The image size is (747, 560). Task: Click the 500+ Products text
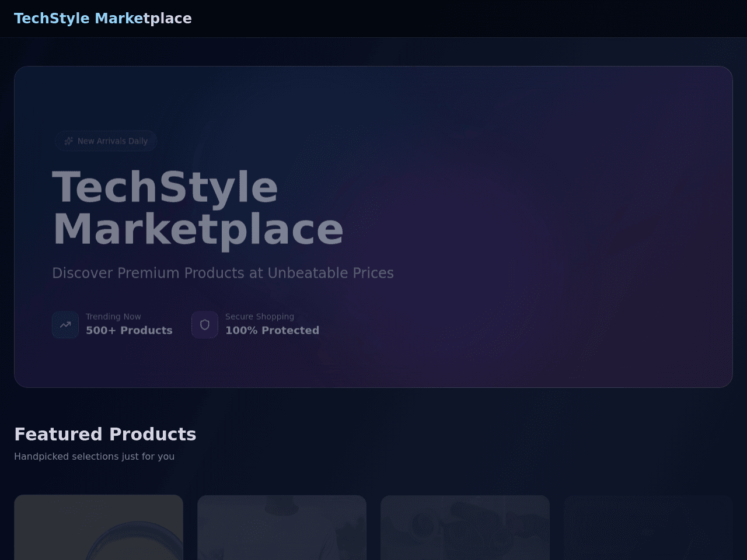click(129, 330)
